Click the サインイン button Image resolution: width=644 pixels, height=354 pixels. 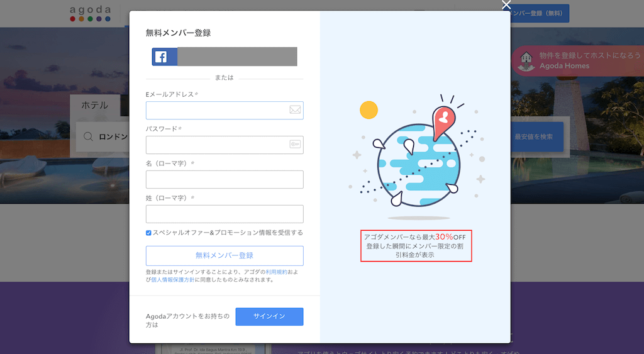pyautogui.click(x=269, y=317)
